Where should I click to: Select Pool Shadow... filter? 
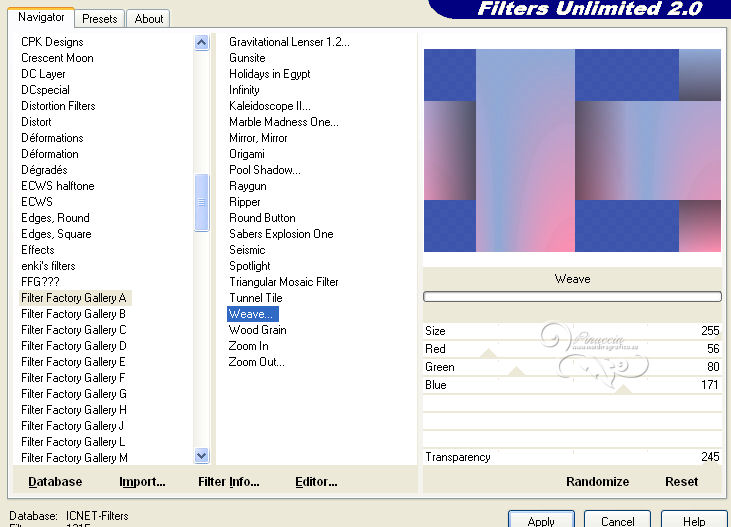coord(265,170)
